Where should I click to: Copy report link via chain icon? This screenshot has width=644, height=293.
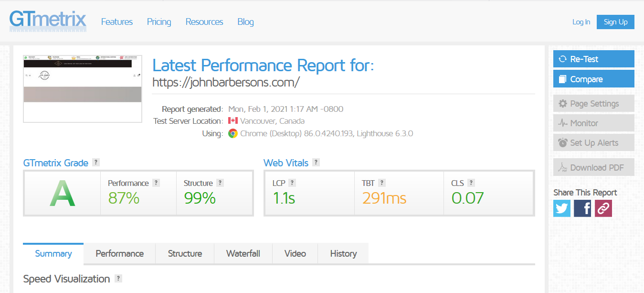[x=603, y=208]
